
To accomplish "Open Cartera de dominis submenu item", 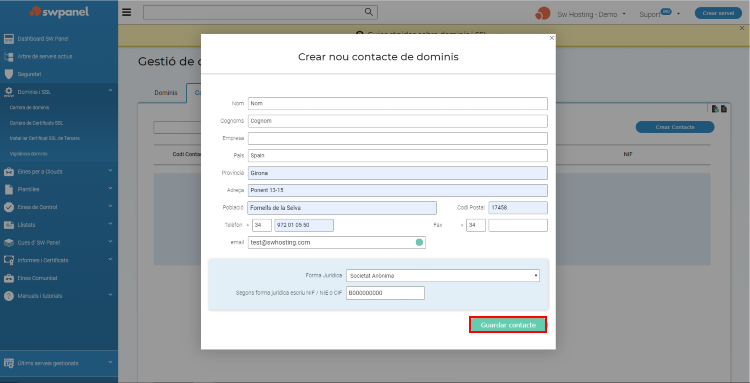I will point(29,108).
